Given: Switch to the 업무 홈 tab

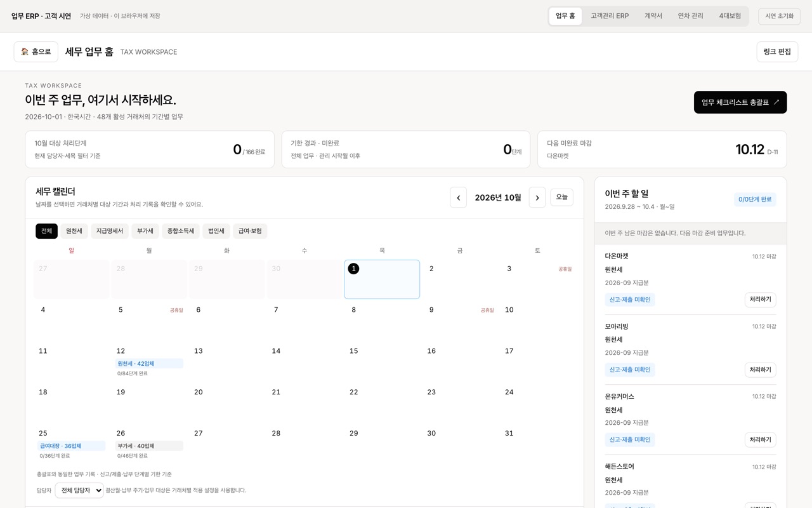Looking at the screenshot, I should (565, 16).
